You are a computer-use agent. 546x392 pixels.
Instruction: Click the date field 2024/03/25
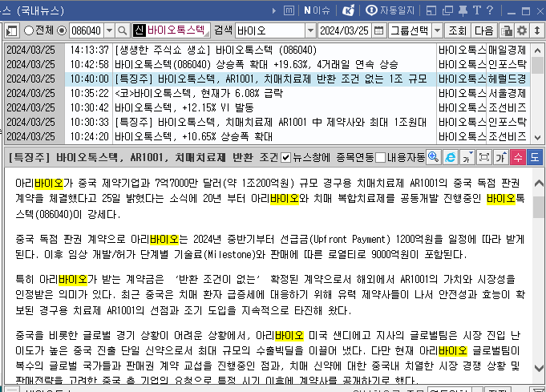click(x=345, y=30)
